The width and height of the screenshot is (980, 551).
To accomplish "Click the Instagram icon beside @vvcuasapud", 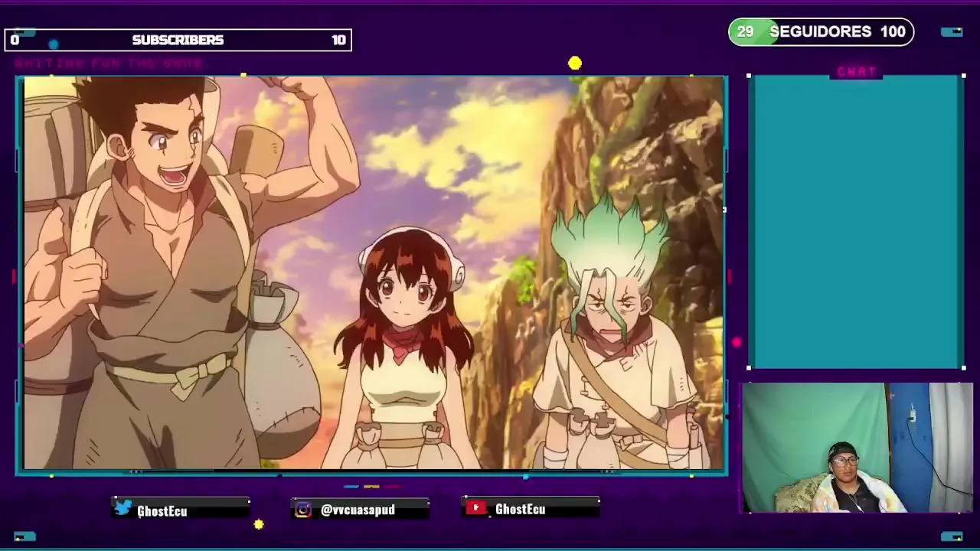I will tap(303, 510).
